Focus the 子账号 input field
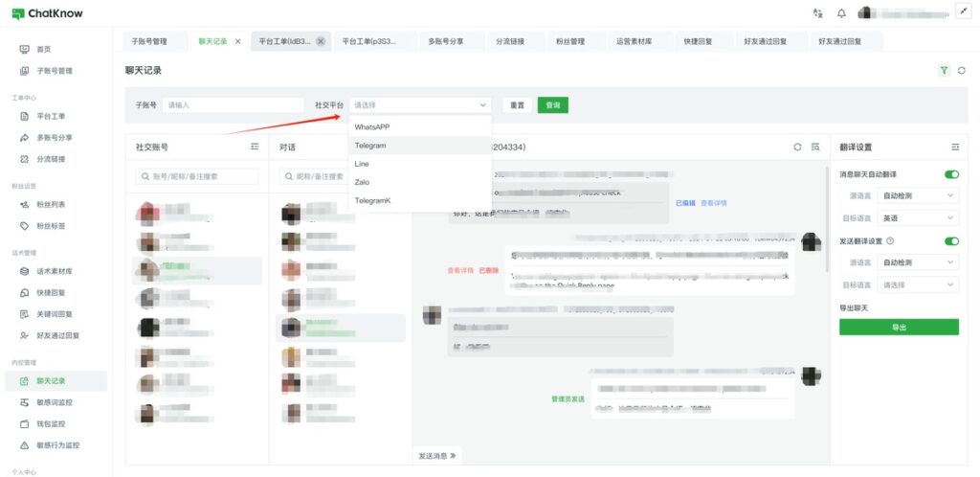The width and height of the screenshot is (980, 477). (233, 105)
